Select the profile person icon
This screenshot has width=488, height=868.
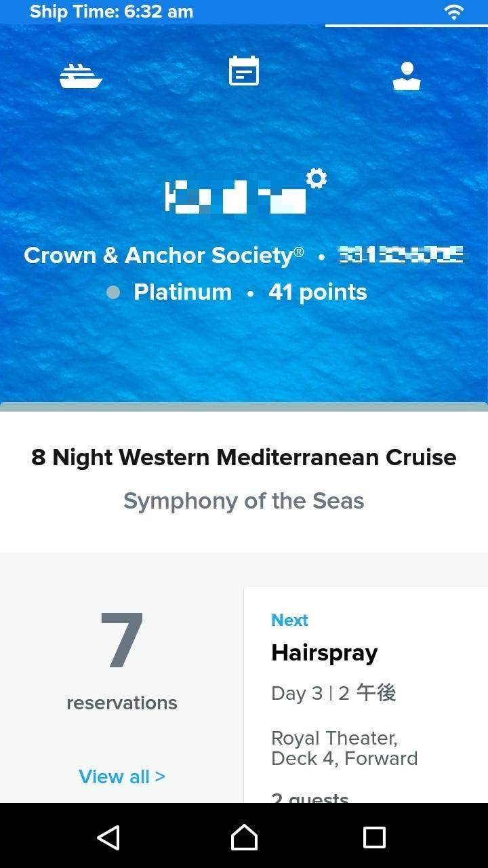407,76
